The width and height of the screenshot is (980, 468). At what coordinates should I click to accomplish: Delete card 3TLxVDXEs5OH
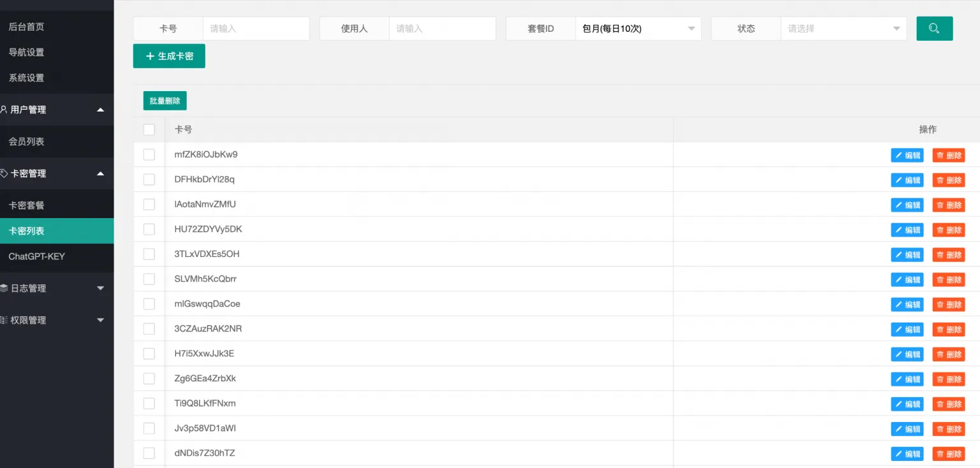pos(949,254)
